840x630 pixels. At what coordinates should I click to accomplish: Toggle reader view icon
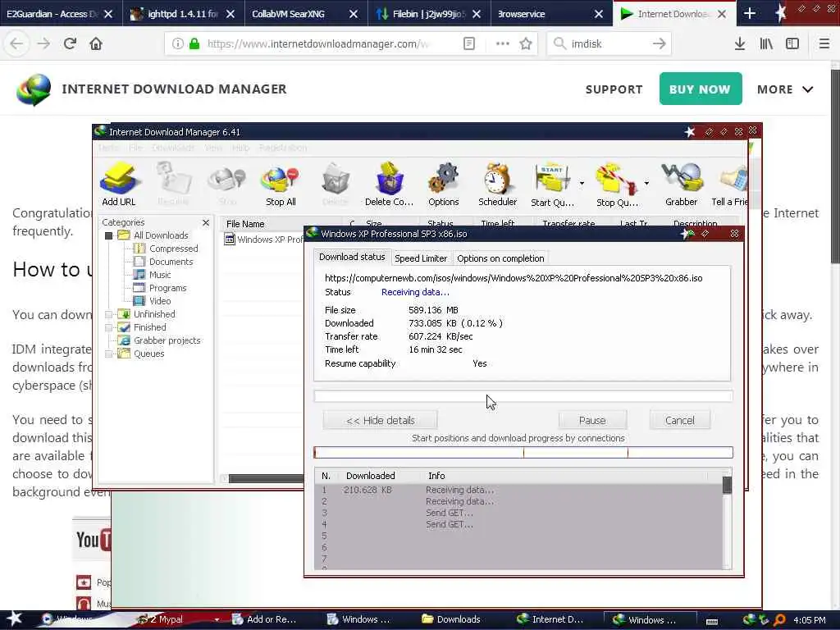pos(468,43)
